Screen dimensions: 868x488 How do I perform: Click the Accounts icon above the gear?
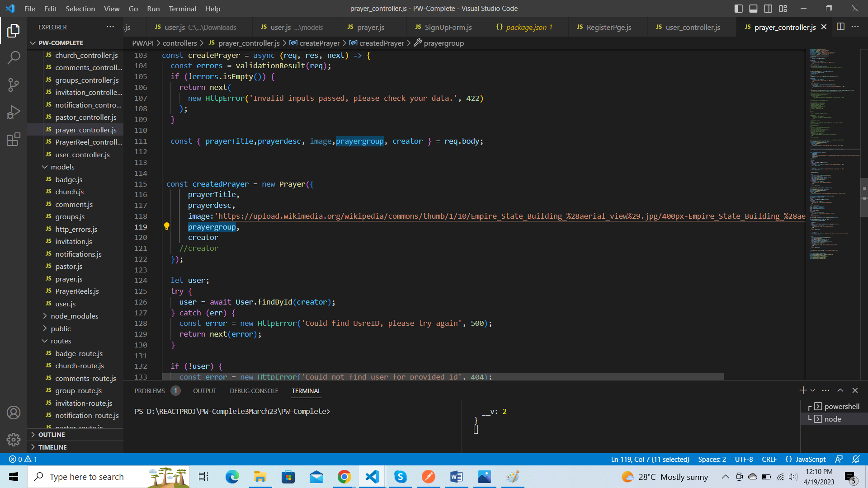(x=14, y=412)
